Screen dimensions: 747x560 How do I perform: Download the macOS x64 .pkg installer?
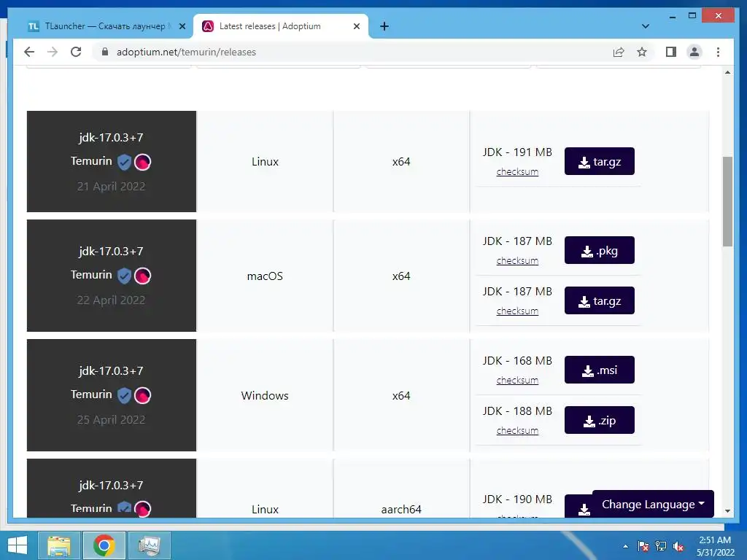click(x=600, y=251)
